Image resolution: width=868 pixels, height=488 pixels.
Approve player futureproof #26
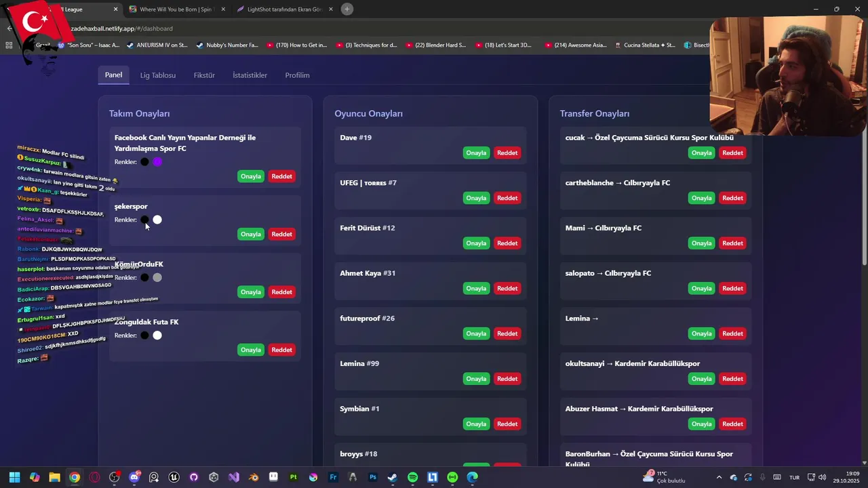(x=476, y=333)
